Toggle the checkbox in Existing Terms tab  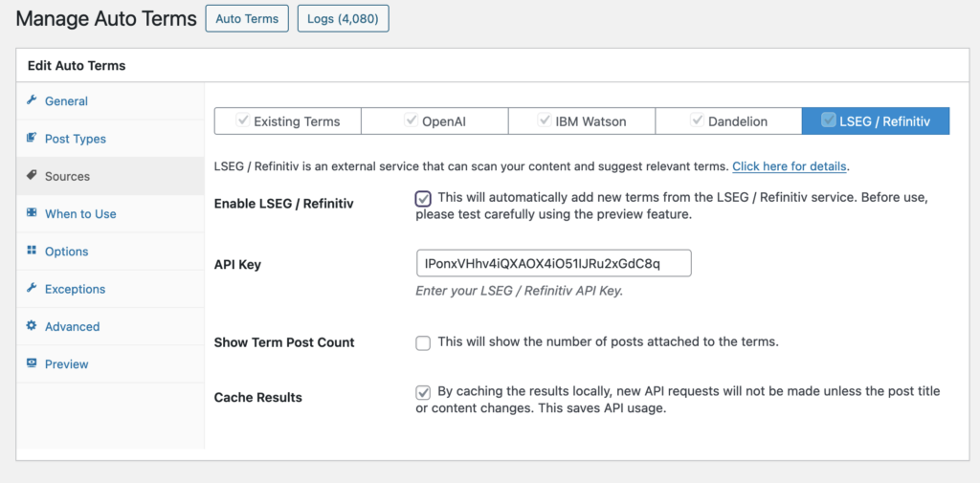click(x=242, y=120)
